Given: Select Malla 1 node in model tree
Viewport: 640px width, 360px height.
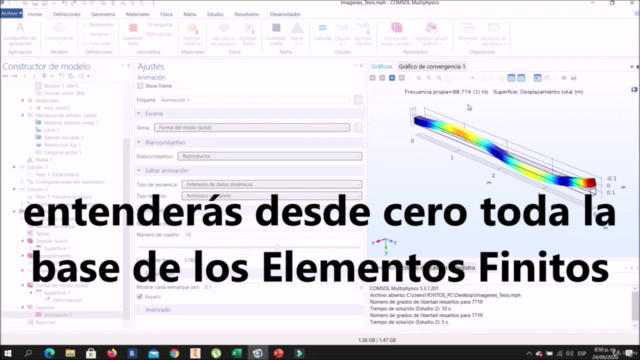Looking at the screenshot, I should click(x=43, y=160).
